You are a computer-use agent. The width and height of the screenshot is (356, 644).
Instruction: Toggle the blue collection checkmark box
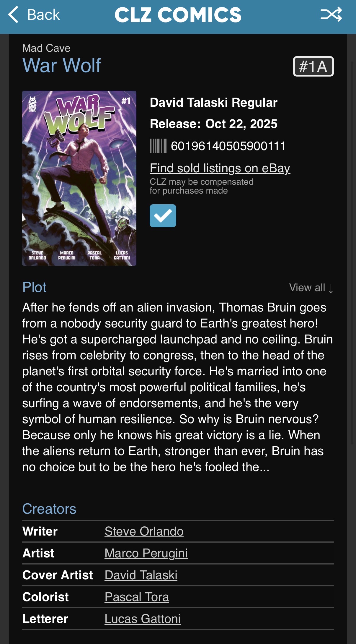[163, 216]
